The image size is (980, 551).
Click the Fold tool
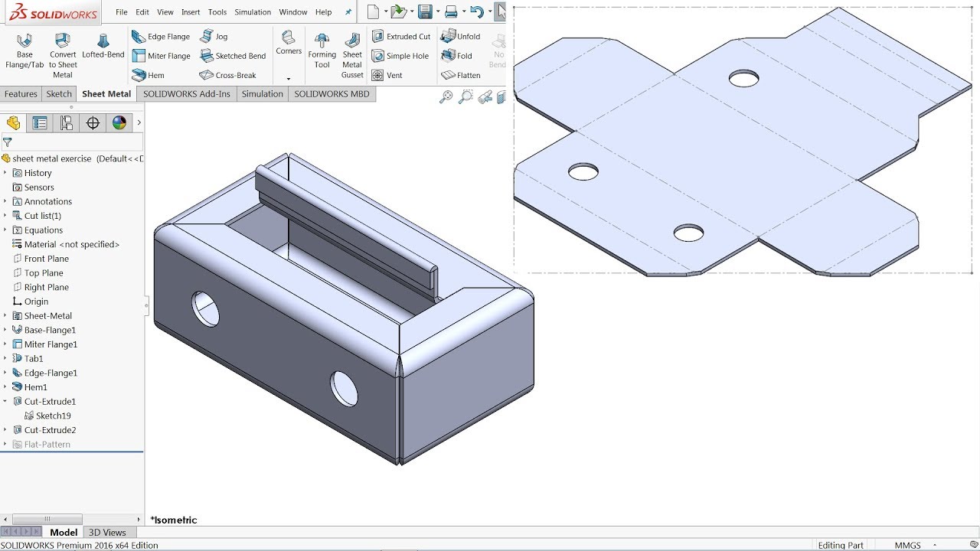pyautogui.click(x=456, y=56)
